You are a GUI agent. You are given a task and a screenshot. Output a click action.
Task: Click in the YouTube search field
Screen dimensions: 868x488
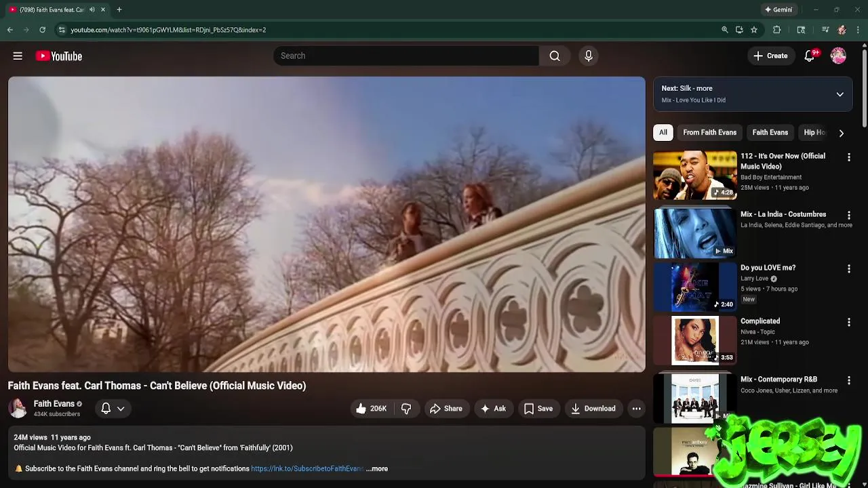click(x=406, y=56)
